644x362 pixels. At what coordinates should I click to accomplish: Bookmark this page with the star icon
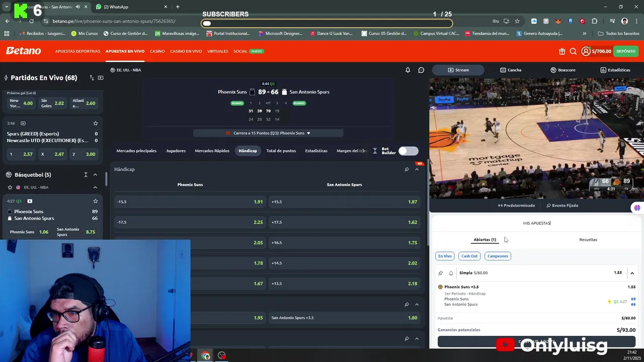(x=517, y=21)
